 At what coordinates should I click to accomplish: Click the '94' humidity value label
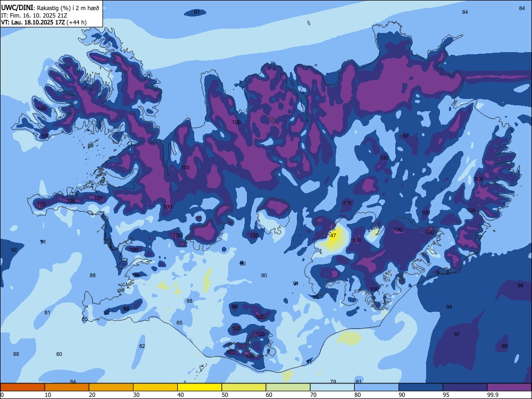[x=449, y=307]
